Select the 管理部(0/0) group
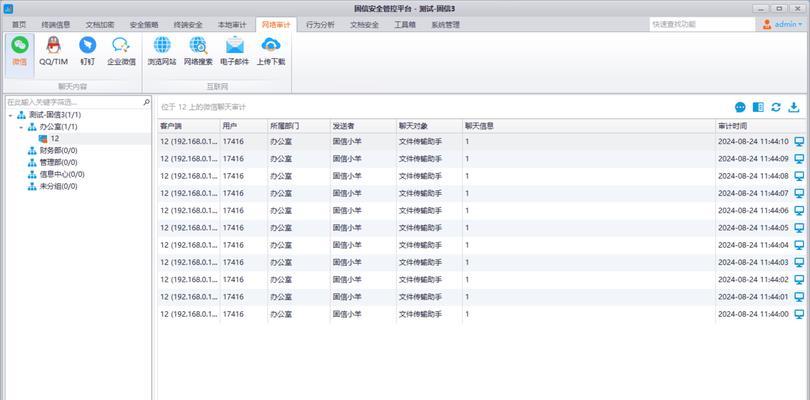This screenshot has width=810, height=400. (x=56, y=162)
